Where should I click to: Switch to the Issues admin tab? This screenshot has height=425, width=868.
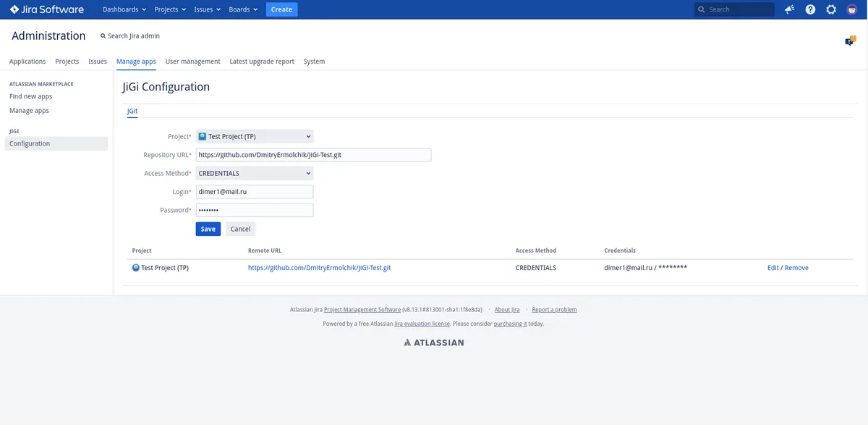(98, 62)
